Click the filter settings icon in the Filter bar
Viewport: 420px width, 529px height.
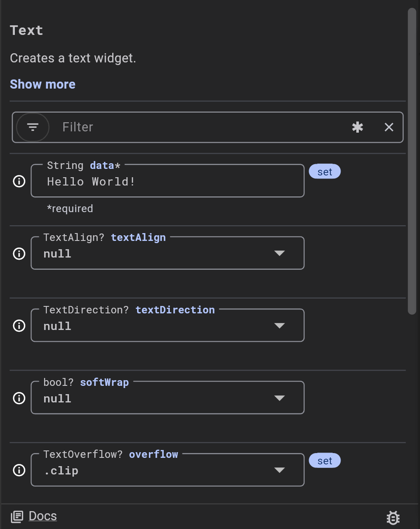(32, 127)
